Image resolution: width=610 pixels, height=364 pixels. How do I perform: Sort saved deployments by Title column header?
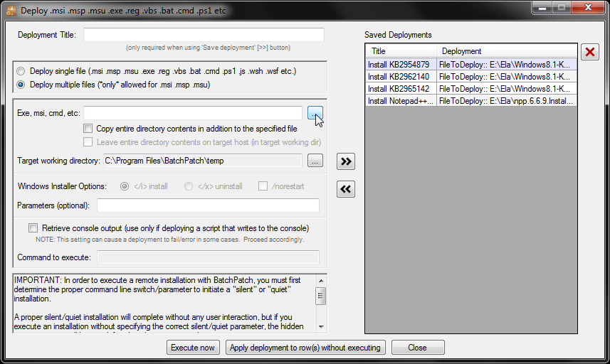pos(401,51)
